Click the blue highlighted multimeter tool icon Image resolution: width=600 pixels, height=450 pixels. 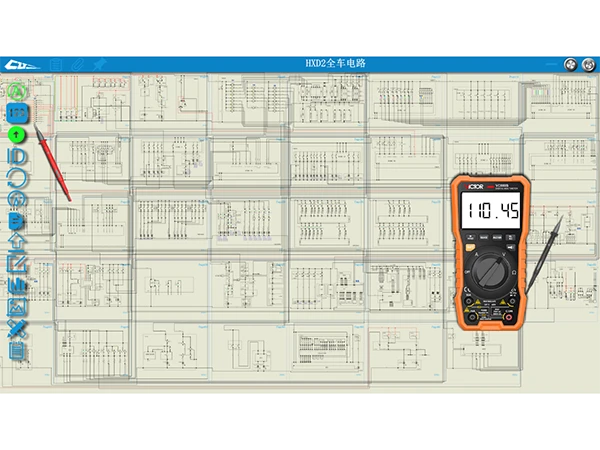pyautogui.click(x=17, y=113)
